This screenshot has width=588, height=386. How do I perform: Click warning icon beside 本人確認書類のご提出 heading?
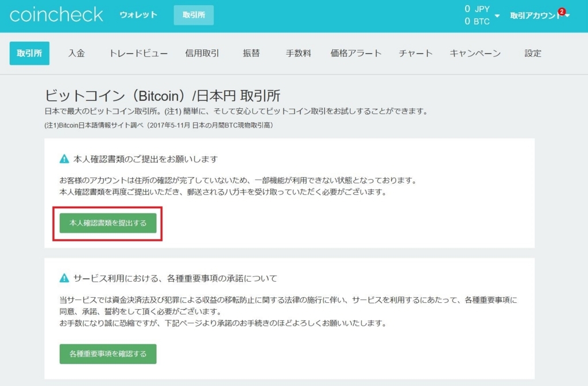[x=64, y=159]
